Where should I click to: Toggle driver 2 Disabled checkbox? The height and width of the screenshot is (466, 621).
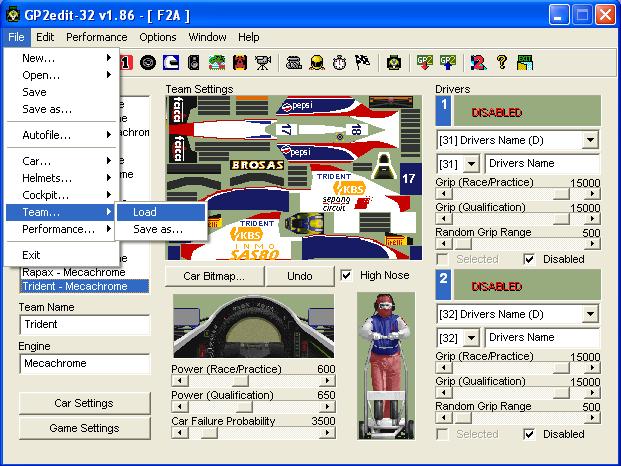[529, 434]
